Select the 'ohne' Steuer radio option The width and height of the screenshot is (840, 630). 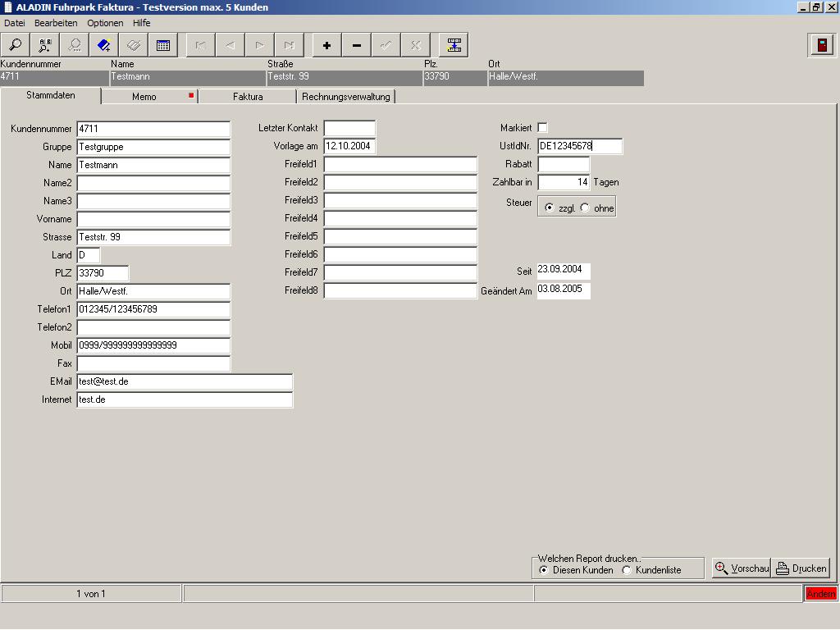click(x=585, y=208)
